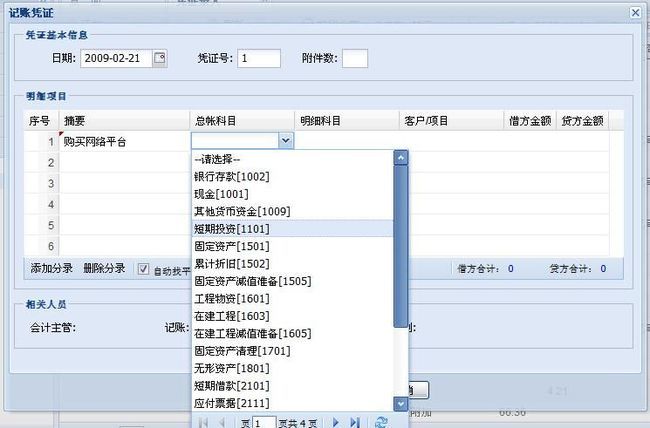Click the 客户/项目 column header
This screenshot has height=428, width=650.
point(451,121)
